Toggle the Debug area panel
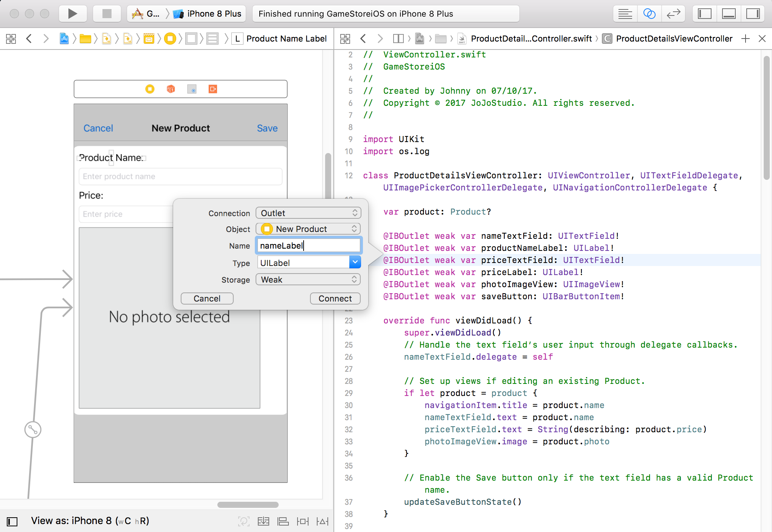 729,14
